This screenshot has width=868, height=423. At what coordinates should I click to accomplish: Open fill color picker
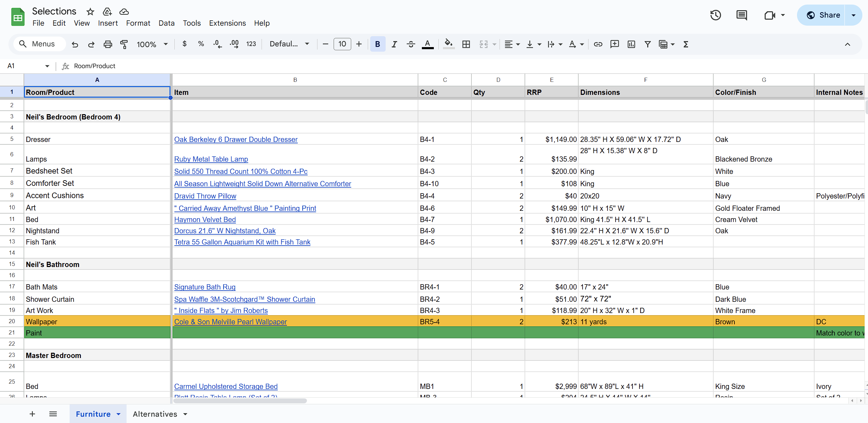click(448, 44)
